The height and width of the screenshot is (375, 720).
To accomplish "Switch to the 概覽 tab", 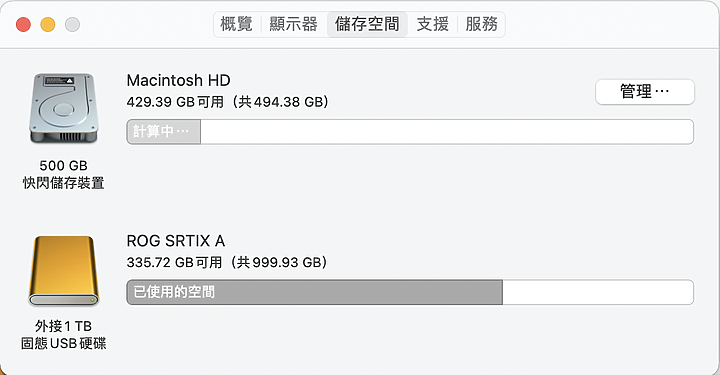I will pos(236,24).
